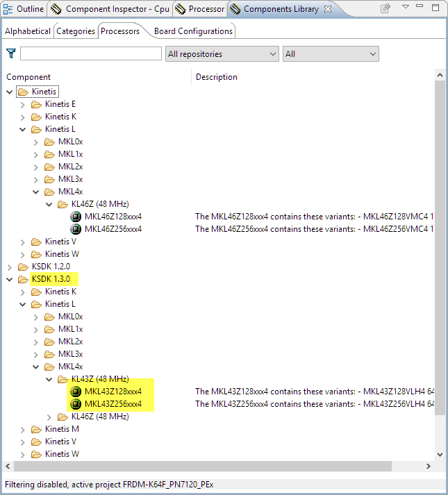This screenshot has width=448, height=495.
Task: Click the filter funnel icon
Action: click(x=11, y=53)
